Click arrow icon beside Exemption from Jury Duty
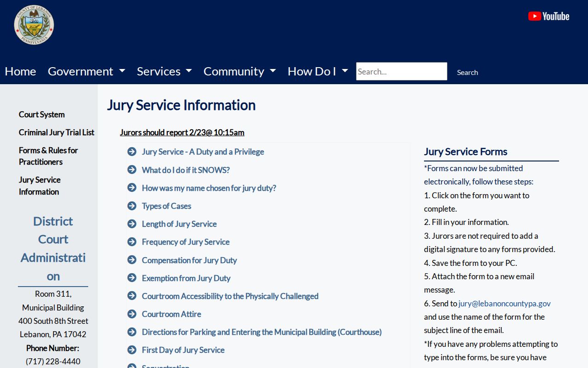 pos(132,278)
